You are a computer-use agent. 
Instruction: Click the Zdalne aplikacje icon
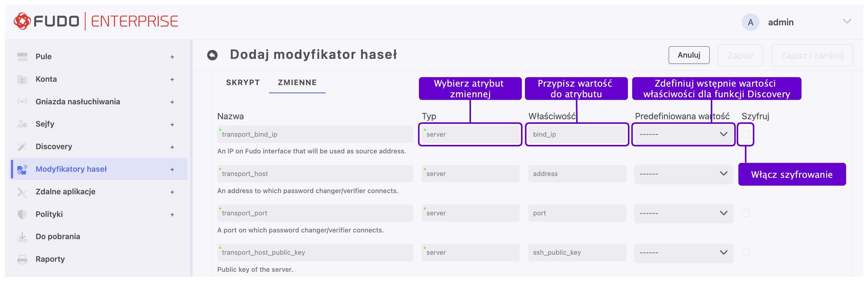click(22, 192)
